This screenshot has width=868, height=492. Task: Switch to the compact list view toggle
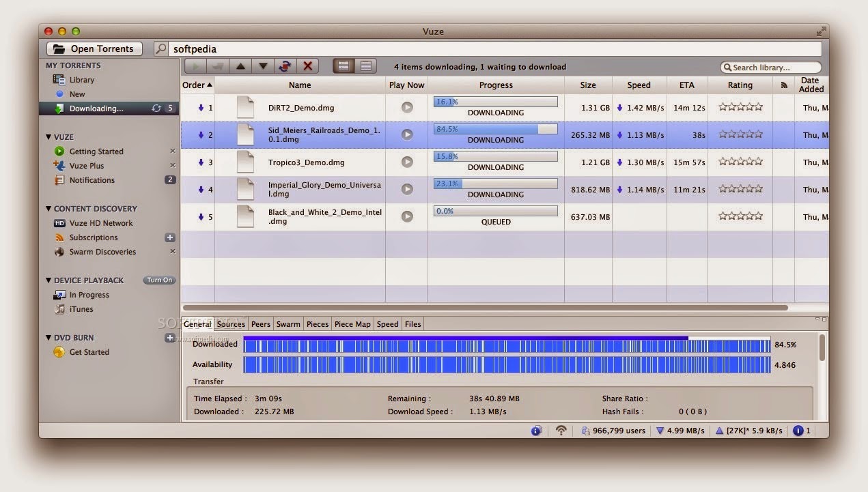pos(366,66)
